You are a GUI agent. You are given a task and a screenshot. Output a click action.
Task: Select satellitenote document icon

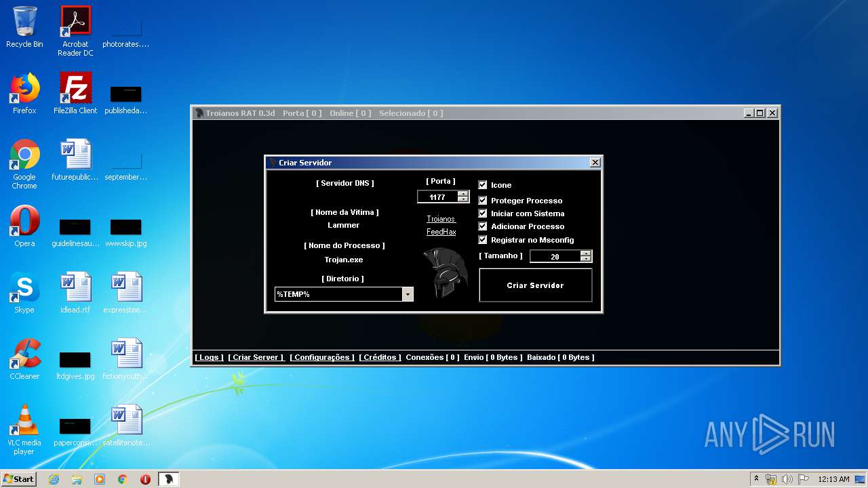click(x=126, y=426)
